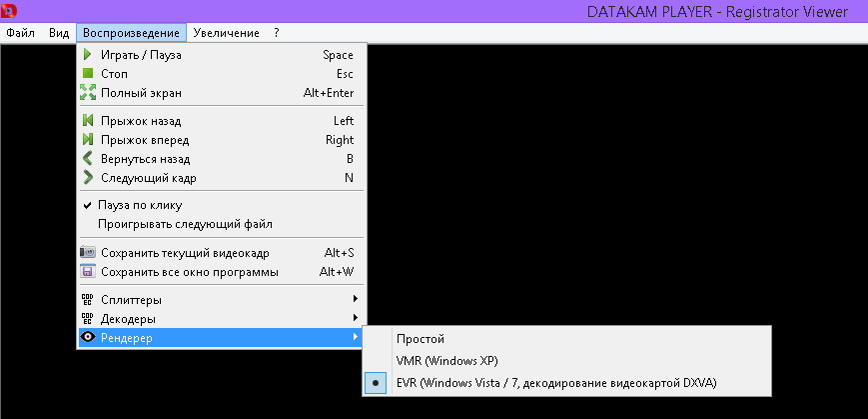This screenshot has width=868, height=419.
Task: Expand the 'Сплиттеры' submenu
Action: (130, 300)
